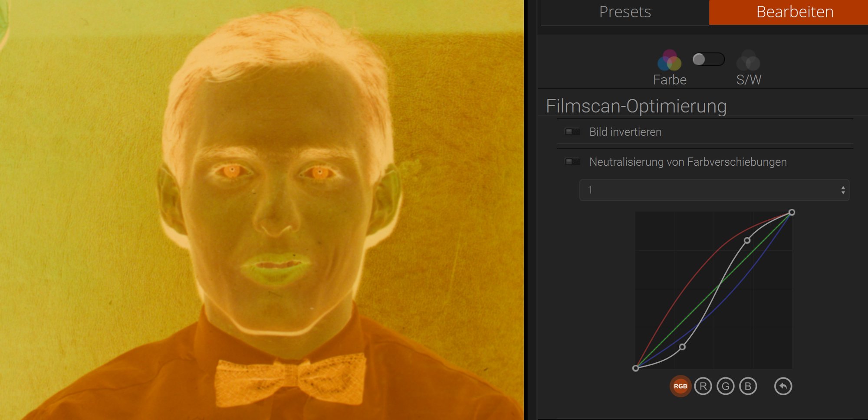Click the upper curve control point
The height and width of the screenshot is (420, 868).
[747, 240]
